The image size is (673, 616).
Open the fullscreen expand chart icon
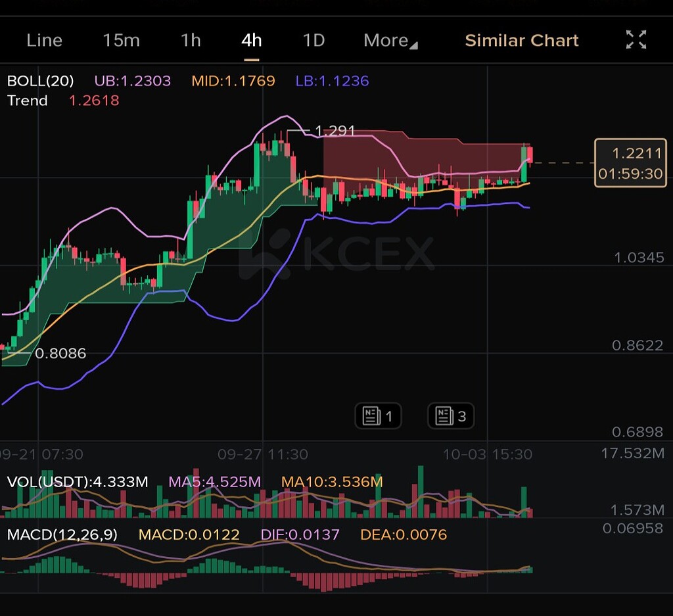(636, 40)
